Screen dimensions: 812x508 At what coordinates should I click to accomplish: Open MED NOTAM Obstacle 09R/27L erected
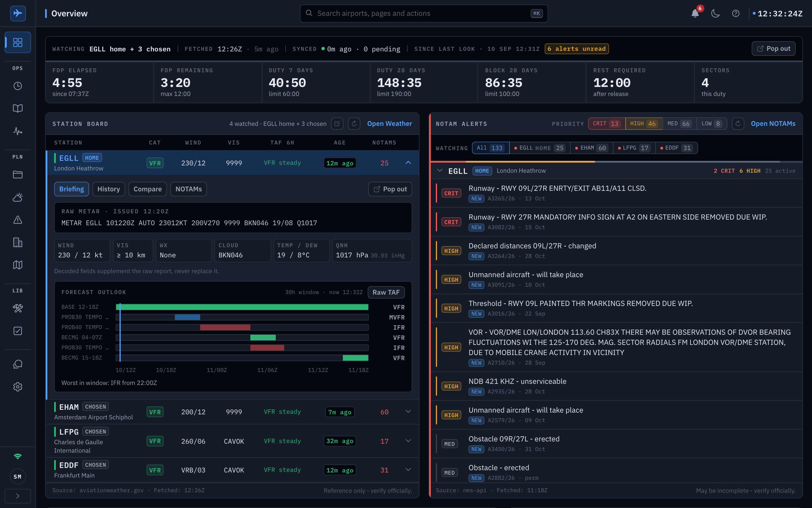pyautogui.click(x=616, y=443)
